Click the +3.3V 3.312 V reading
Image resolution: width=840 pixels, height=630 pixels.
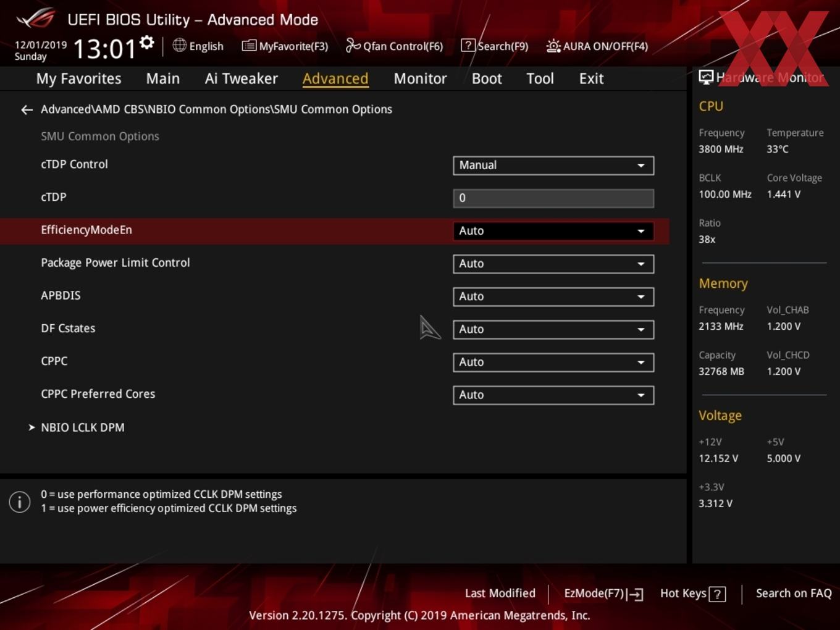(715, 503)
